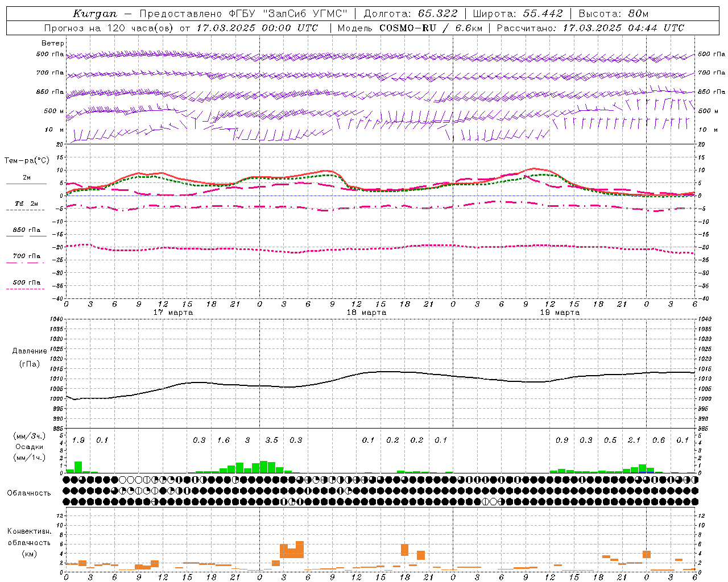Screen dimensions: 728x582
Task: Click the '(мм/1ч.)' precipitation unit label
Action: pos(29,458)
